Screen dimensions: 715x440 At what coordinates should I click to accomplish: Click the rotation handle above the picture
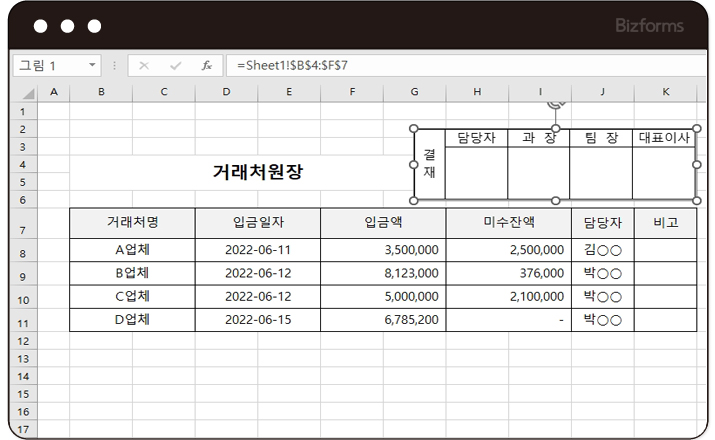coord(556,104)
